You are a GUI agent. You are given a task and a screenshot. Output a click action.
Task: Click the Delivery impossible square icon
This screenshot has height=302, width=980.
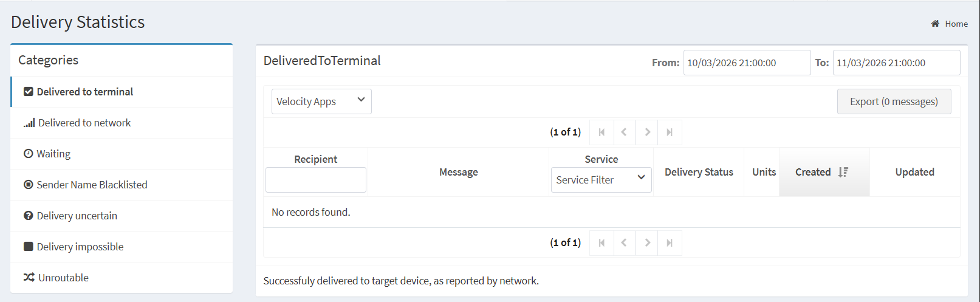click(29, 247)
